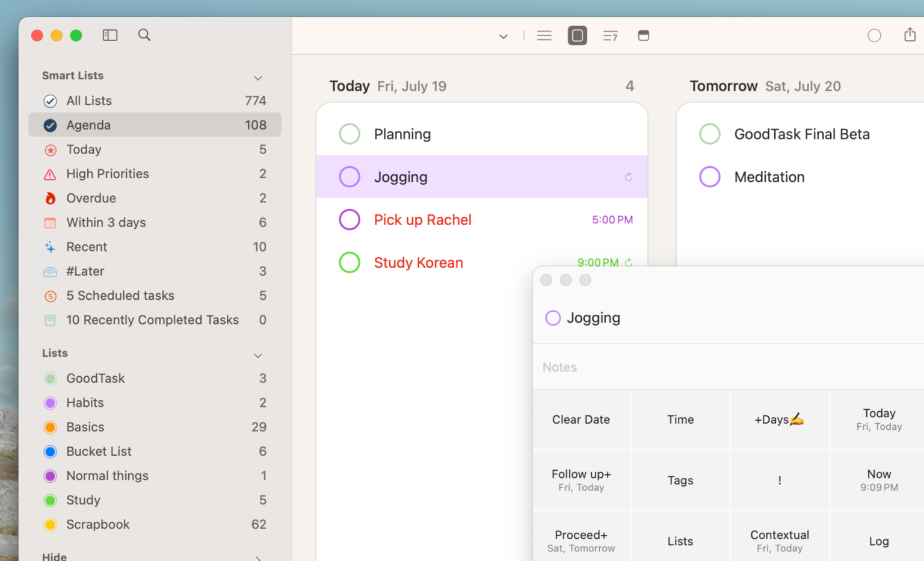Select the numbered compact view icon

click(610, 36)
